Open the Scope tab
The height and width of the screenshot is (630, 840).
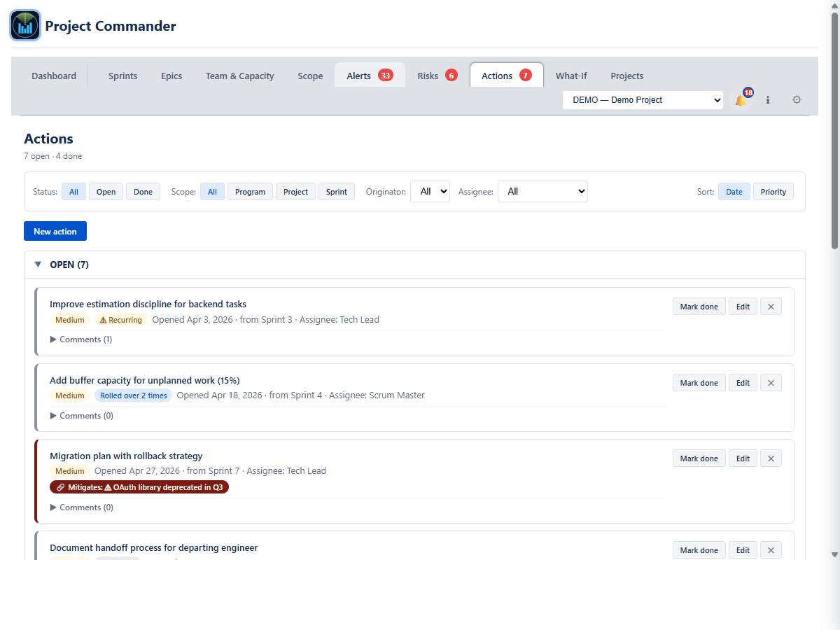point(310,76)
